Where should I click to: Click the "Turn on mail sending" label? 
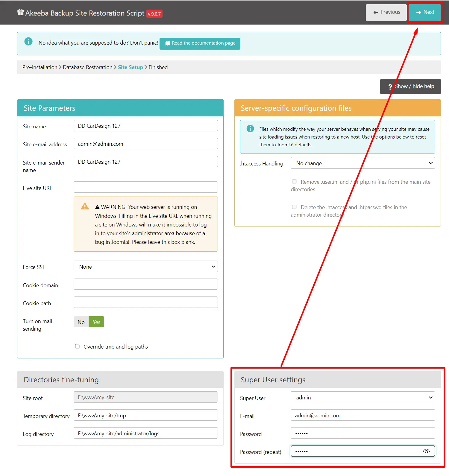pos(37,325)
